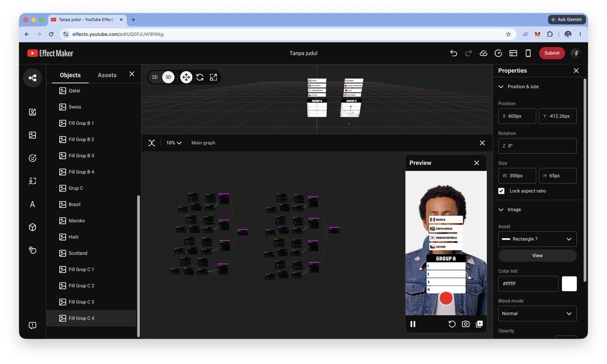Viewport: 607px width, 364px height.
Task: Click the Submit button
Action: tap(552, 53)
